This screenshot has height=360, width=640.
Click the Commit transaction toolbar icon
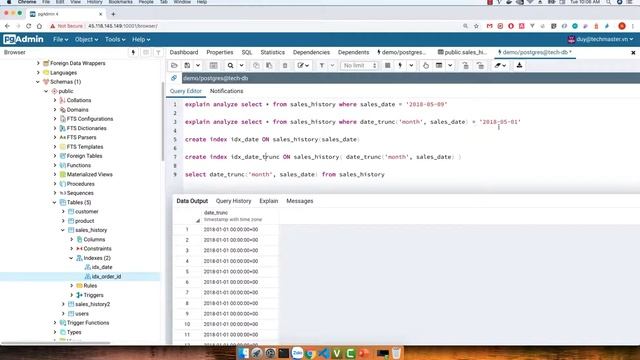(x=465, y=65)
